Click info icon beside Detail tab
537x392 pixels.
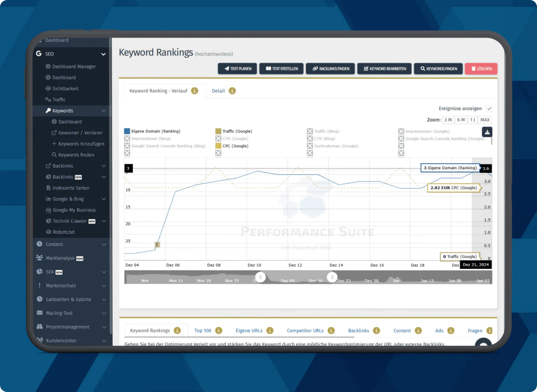[232, 91]
